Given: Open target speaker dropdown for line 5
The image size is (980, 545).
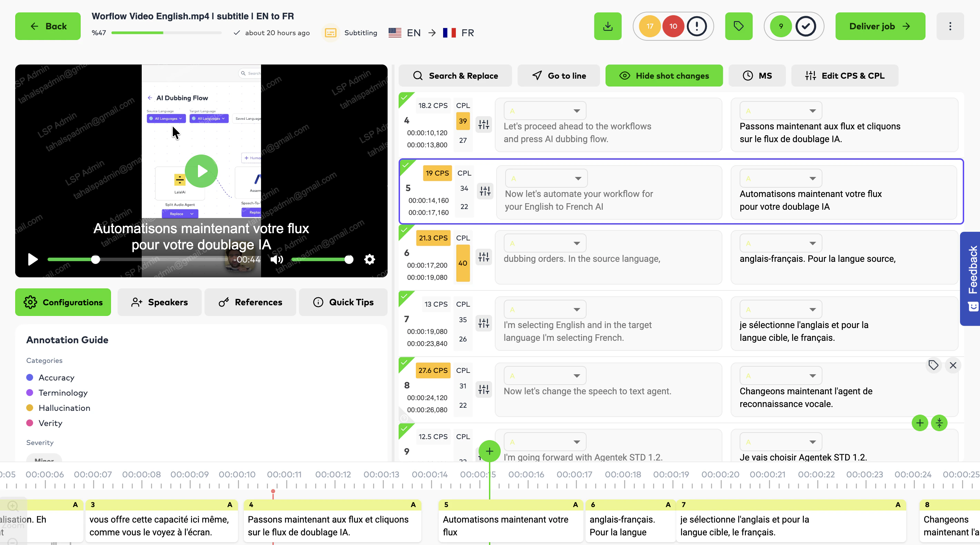Looking at the screenshot, I should [781, 178].
